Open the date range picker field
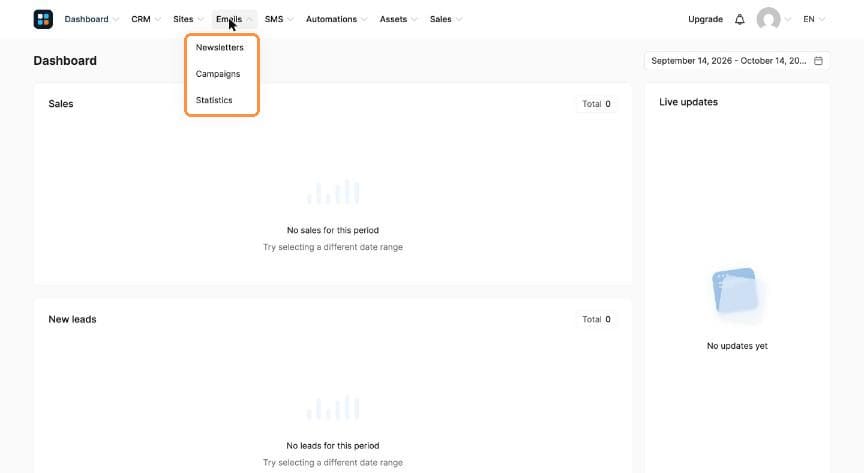 (x=737, y=61)
